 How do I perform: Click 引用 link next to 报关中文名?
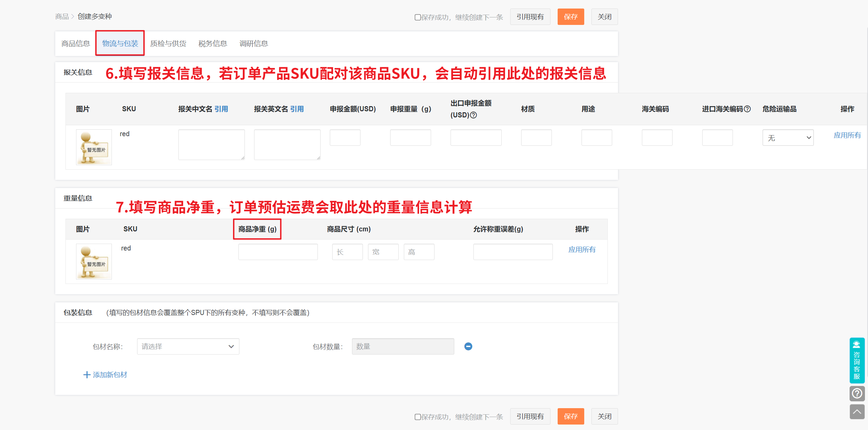221,109
